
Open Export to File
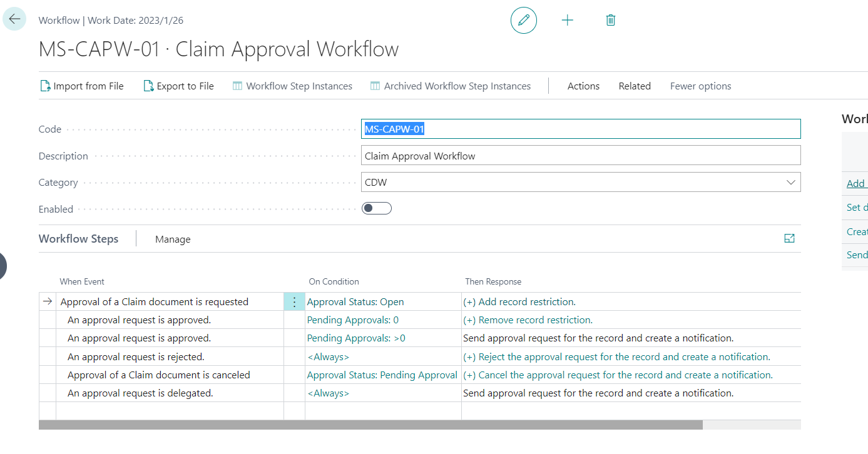click(178, 86)
